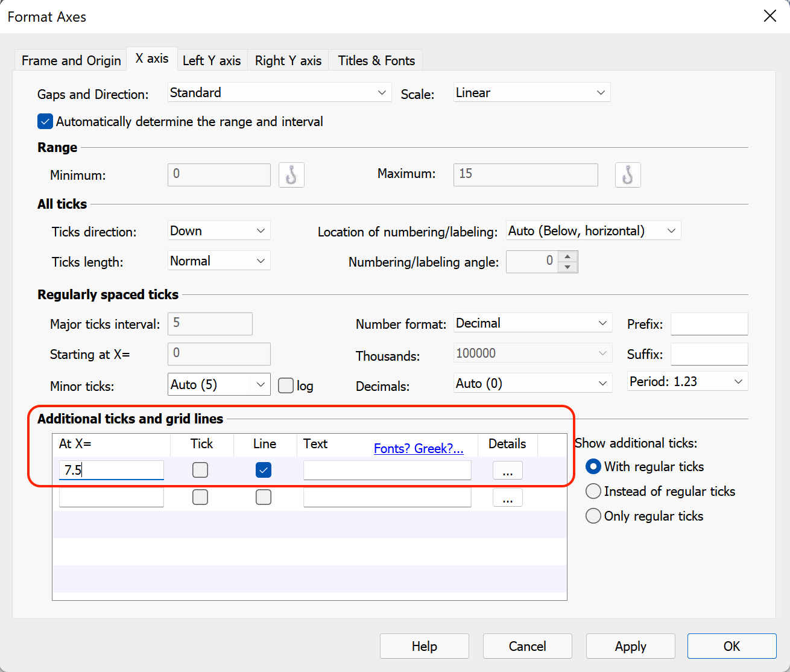The width and height of the screenshot is (790, 672).
Task: Uncheck the Line checkbox for X=7.5
Action: click(x=263, y=470)
